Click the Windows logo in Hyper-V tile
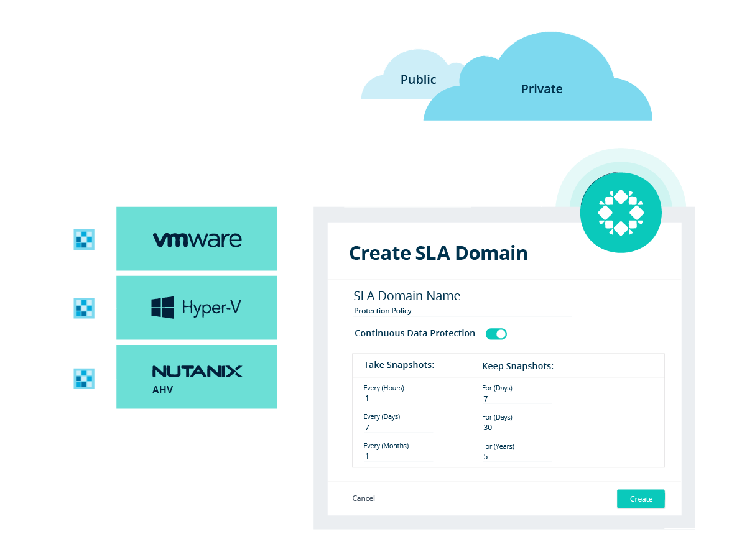747x560 pixels. tap(163, 308)
